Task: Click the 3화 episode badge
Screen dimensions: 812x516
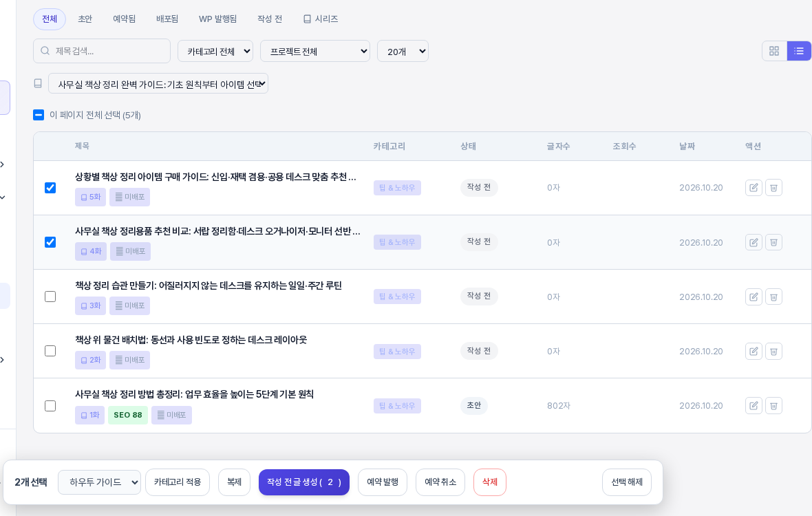Action: pos(91,306)
